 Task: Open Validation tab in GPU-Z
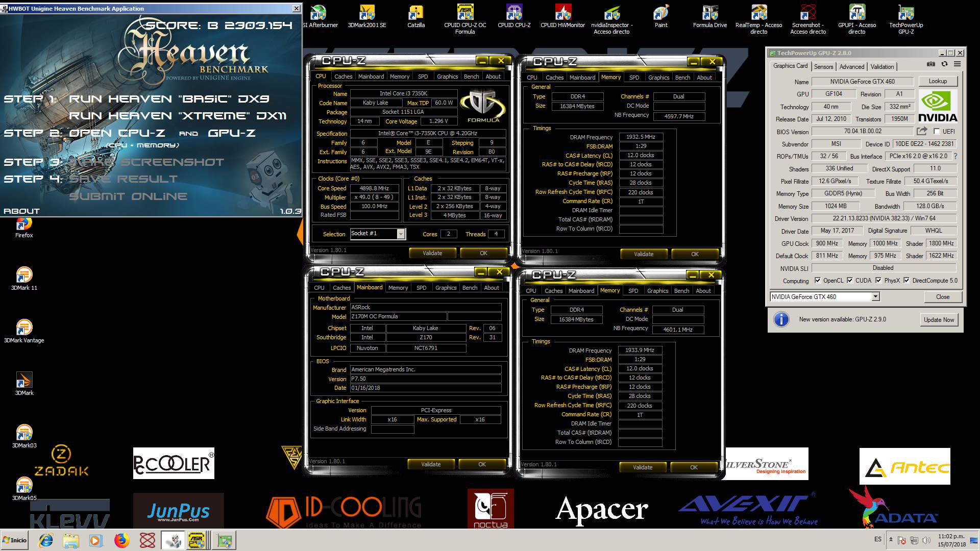(882, 67)
